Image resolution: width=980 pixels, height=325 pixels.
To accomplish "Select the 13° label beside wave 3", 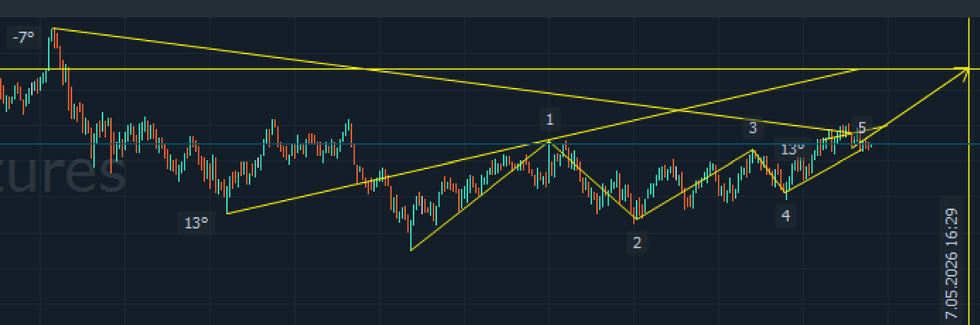I will tap(792, 149).
